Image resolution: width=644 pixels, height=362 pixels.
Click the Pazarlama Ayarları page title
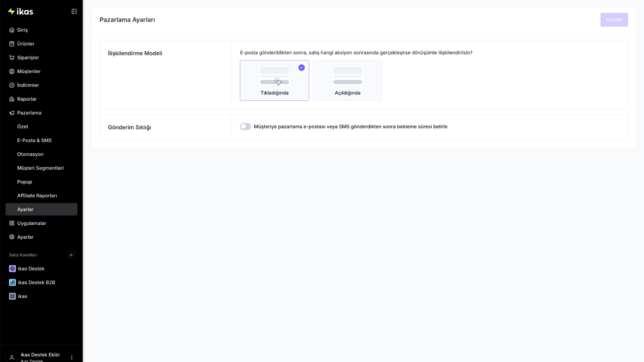coord(127,20)
